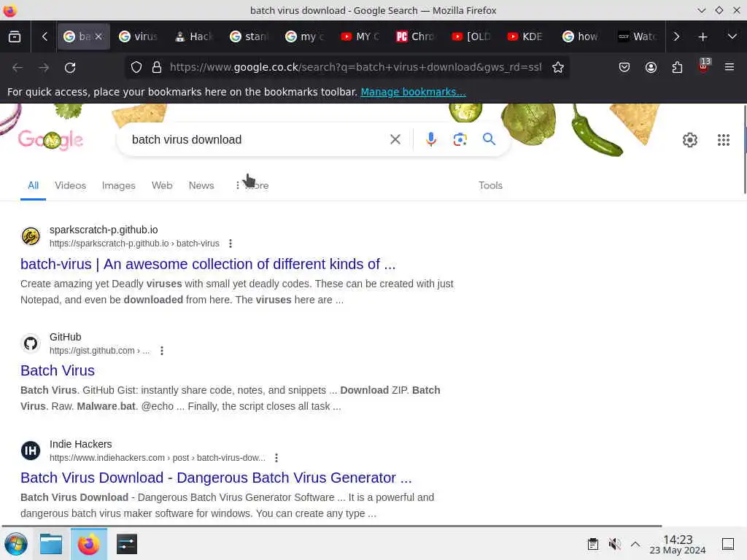Switch to the 'Hack' tab

tap(193, 36)
